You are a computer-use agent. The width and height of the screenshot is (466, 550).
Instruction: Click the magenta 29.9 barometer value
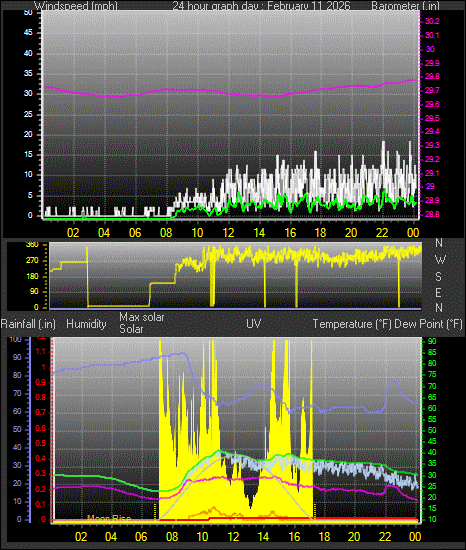432,63
